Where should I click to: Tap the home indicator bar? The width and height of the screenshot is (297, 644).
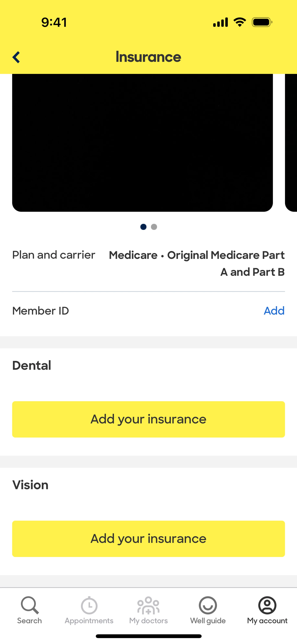pyautogui.click(x=148, y=636)
